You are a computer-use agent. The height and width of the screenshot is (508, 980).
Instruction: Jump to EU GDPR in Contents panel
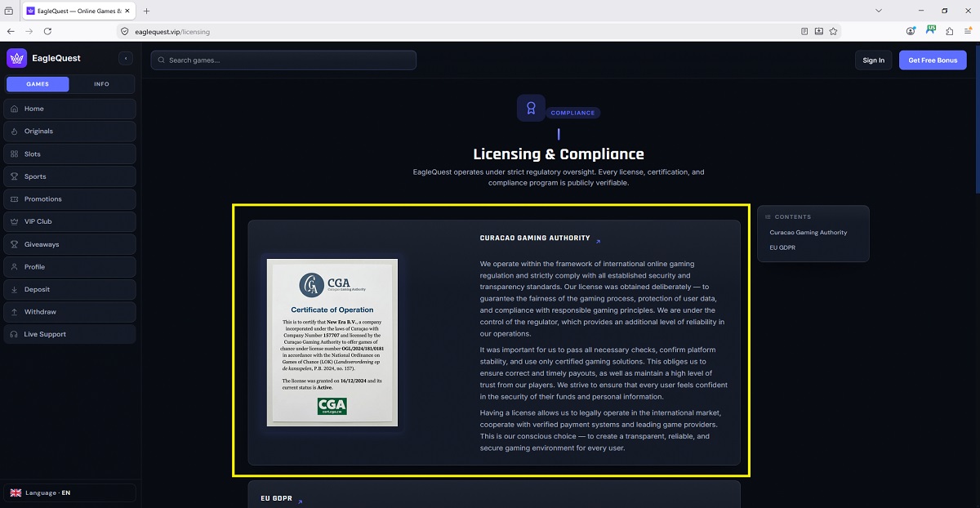click(x=782, y=247)
